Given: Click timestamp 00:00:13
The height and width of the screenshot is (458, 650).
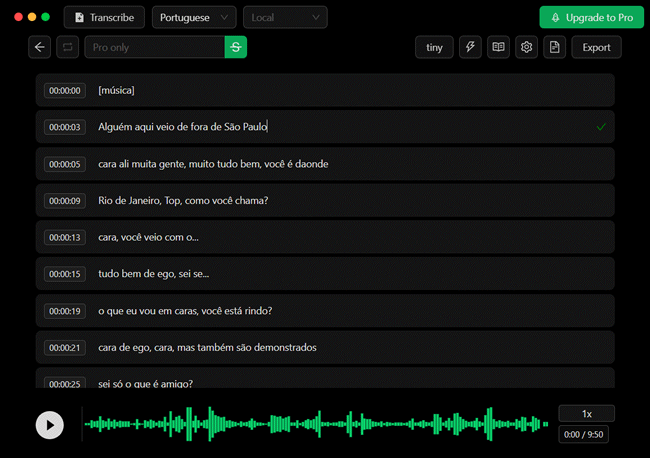Looking at the screenshot, I should tap(65, 237).
